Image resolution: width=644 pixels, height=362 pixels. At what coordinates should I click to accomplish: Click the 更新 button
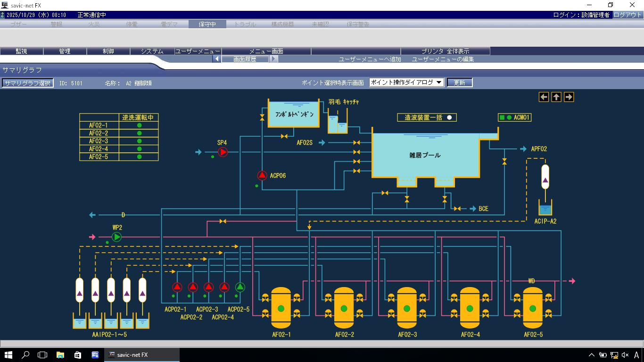point(459,82)
